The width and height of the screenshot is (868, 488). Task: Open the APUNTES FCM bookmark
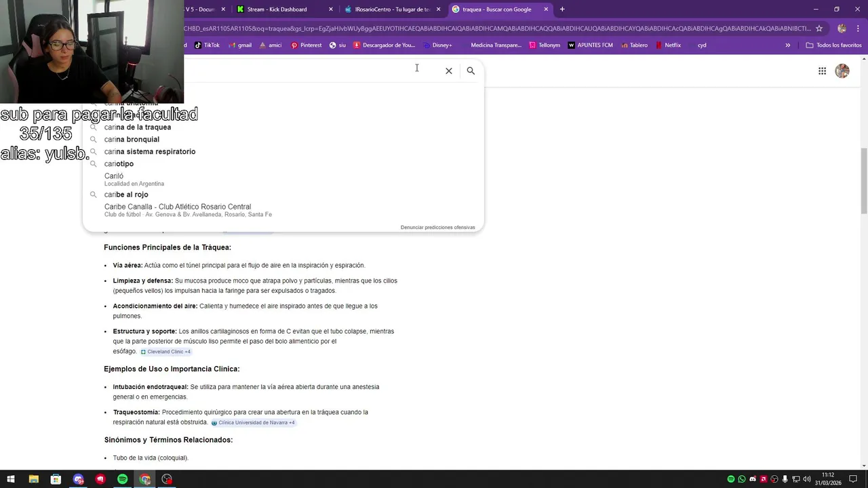(590, 45)
